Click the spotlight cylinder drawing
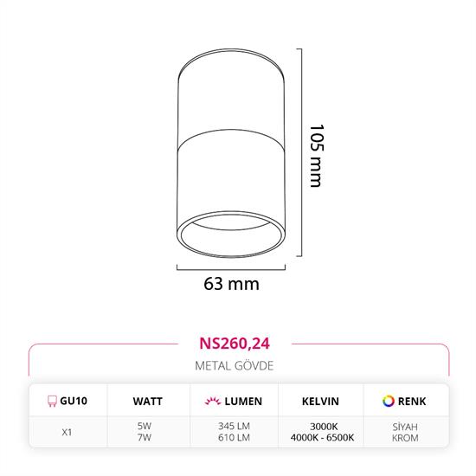This screenshot has height=476, width=476. [x=231, y=153]
